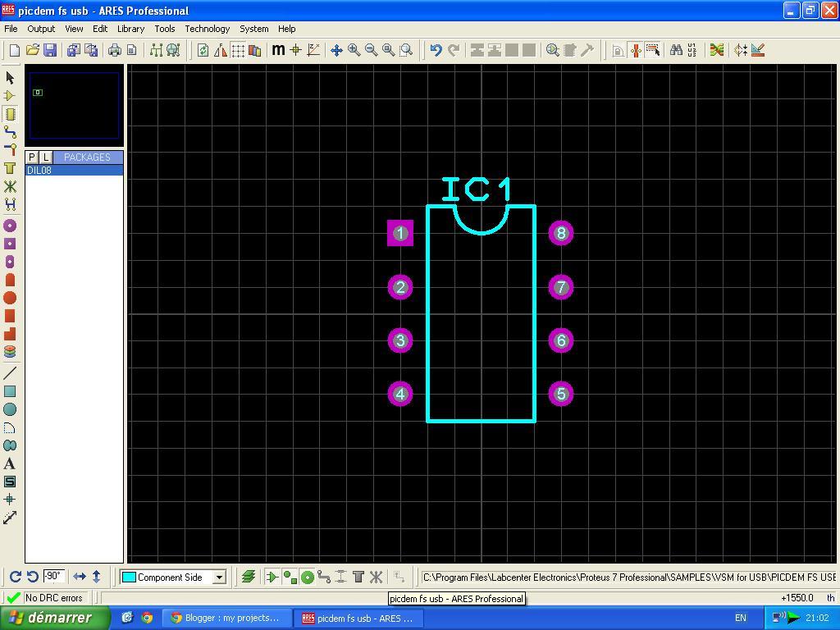Select the 2D text 'A' tool
The height and width of the screenshot is (630, 840).
pos(10,464)
